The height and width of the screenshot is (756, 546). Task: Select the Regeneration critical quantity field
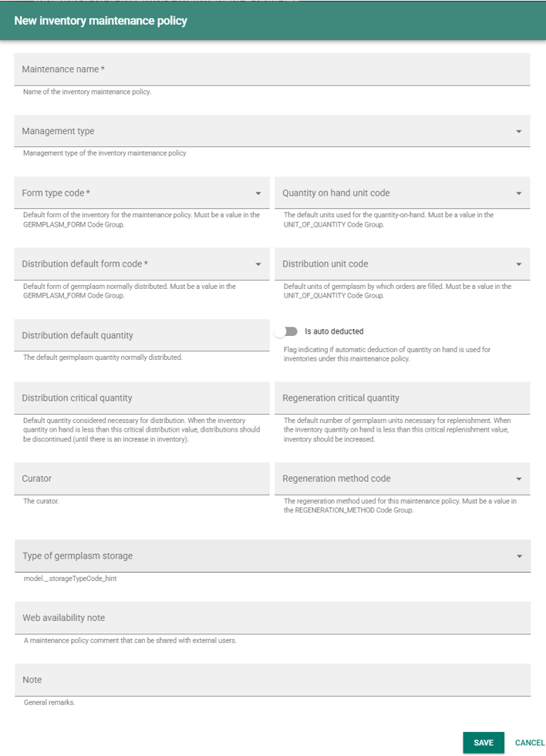402,398
